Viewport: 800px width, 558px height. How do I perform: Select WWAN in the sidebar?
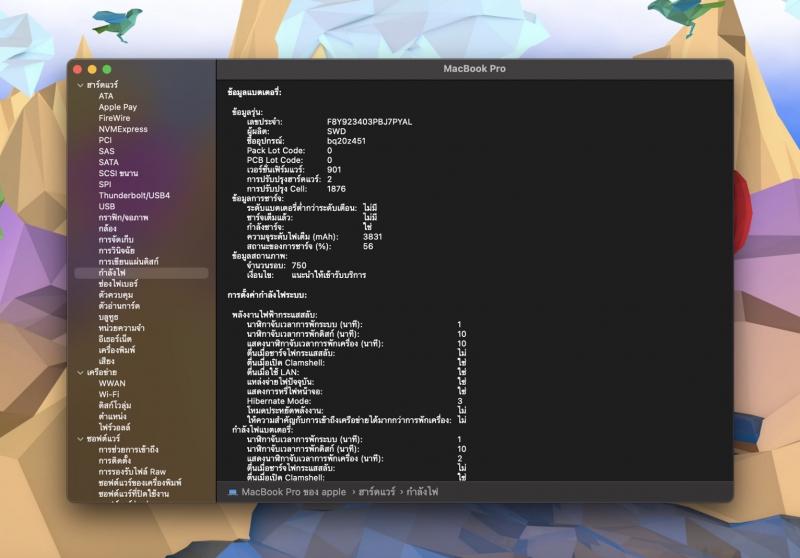pyautogui.click(x=112, y=383)
